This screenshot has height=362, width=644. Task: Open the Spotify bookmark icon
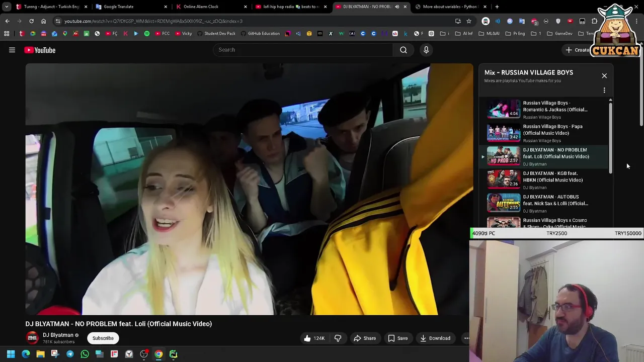click(147, 34)
